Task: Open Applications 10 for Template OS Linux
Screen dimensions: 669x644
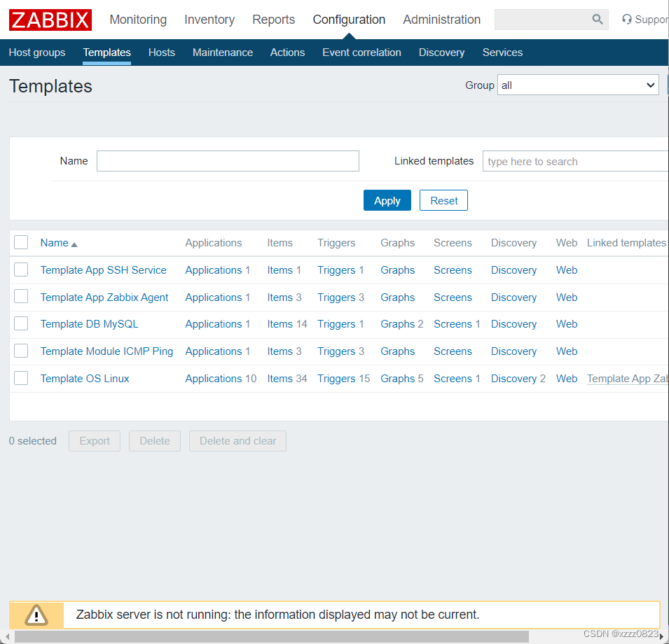Action: (214, 379)
